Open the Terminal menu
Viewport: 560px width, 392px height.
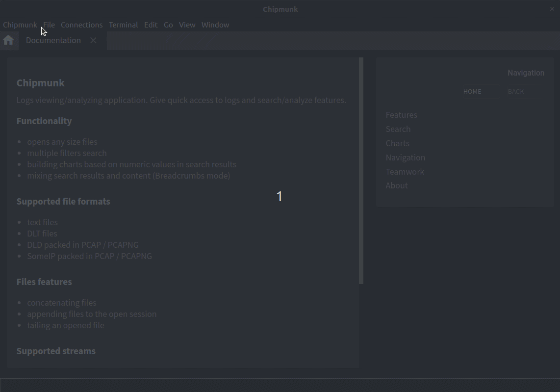(x=123, y=25)
